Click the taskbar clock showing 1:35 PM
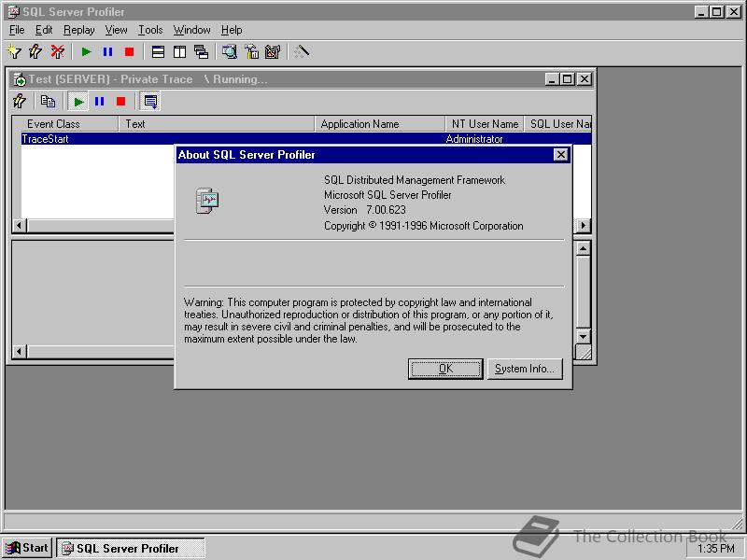This screenshot has width=747, height=560. [715, 549]
